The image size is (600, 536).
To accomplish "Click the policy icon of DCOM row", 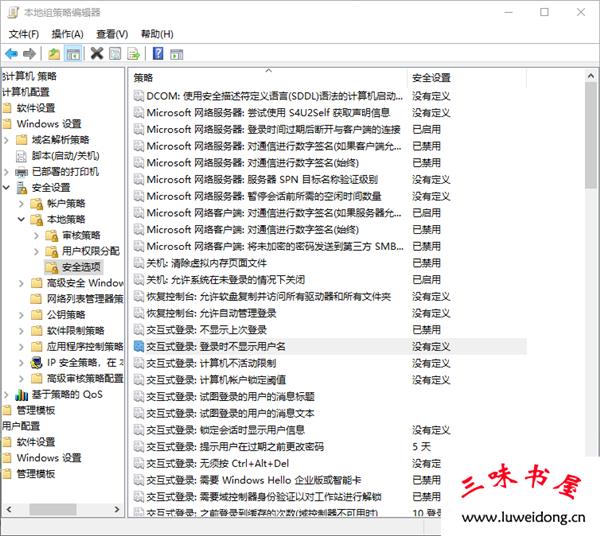I will tap(139, 96).
